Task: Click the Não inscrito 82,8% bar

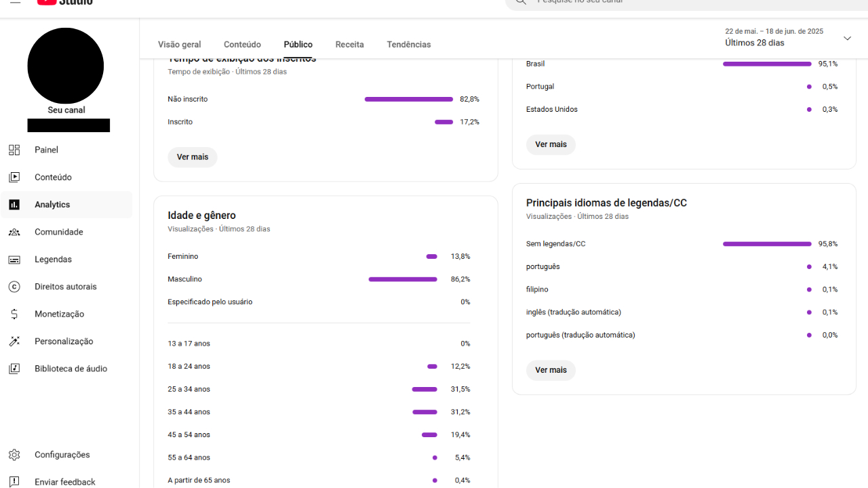Action: click(x=409, y=99)
